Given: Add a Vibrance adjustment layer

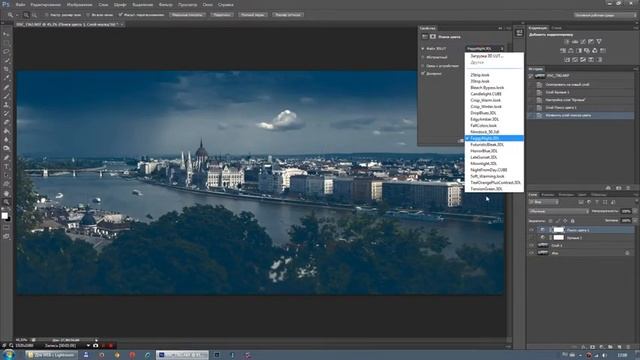Looking at the screenshot, I should tap(599, 42).
